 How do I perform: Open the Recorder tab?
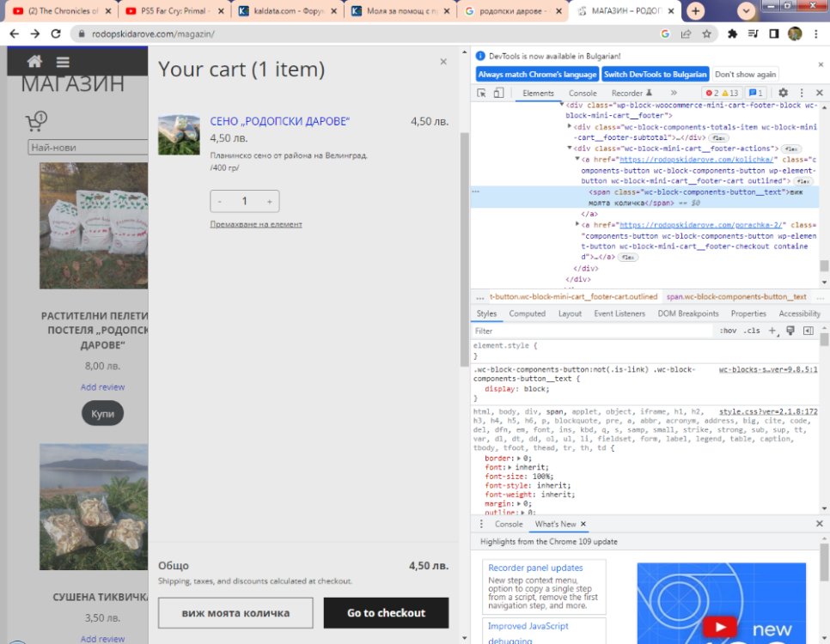pyautogui.click(x=632, y=93)
